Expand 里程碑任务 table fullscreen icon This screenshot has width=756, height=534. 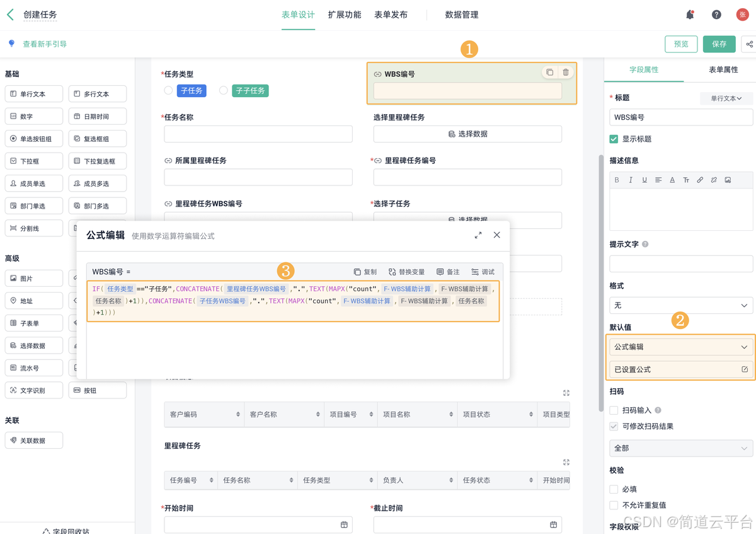point(566,462)
